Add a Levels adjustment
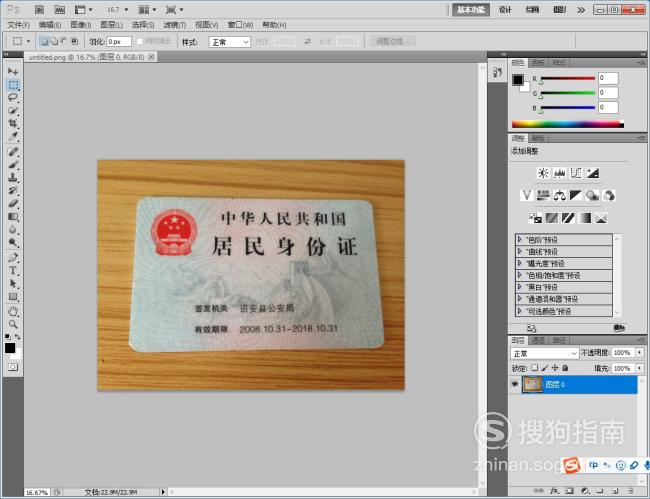The image size is (650, 499). tap(560, 173)
